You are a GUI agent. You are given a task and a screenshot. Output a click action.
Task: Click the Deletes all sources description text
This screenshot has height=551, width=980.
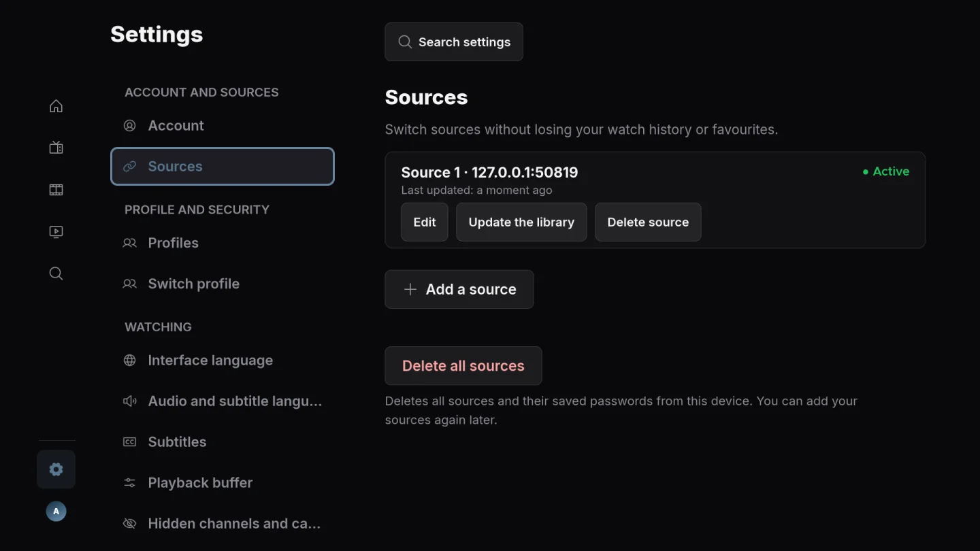(621, 410)
